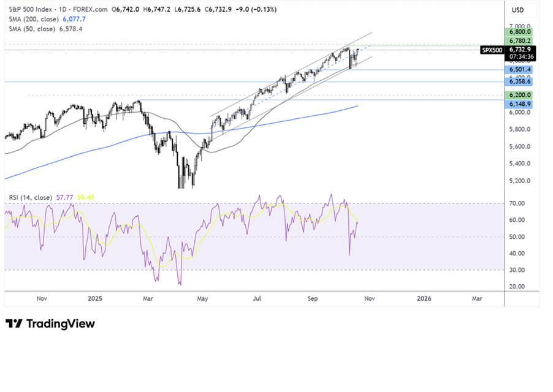Image resolution: width=553 pixels, height=392 pixels.
Task: Click the 2026 label on the time axis
Action: [424, 299]
